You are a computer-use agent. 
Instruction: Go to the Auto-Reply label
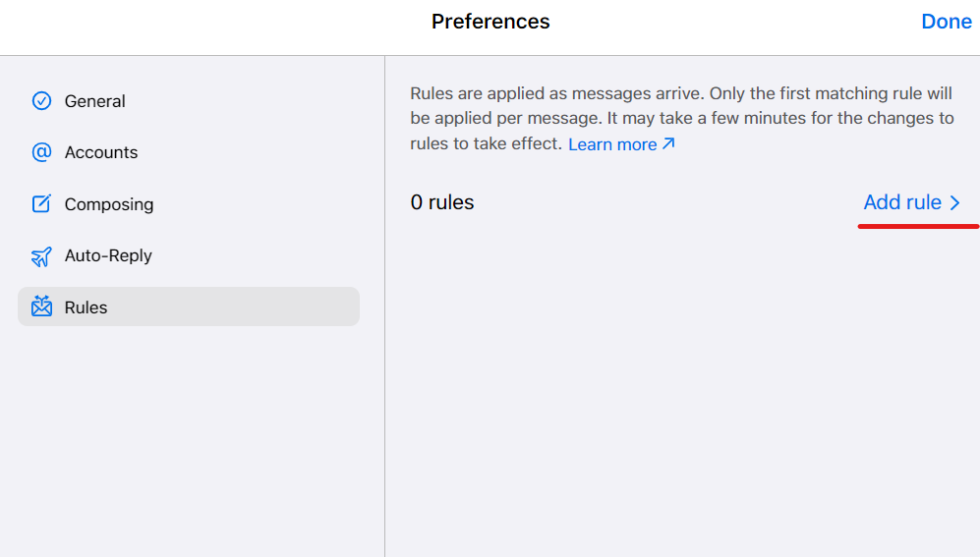click(x=108, y=255)
